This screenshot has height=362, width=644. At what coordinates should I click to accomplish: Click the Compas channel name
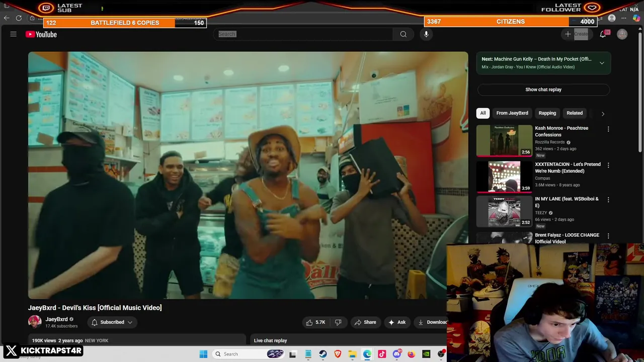point(542,178)
